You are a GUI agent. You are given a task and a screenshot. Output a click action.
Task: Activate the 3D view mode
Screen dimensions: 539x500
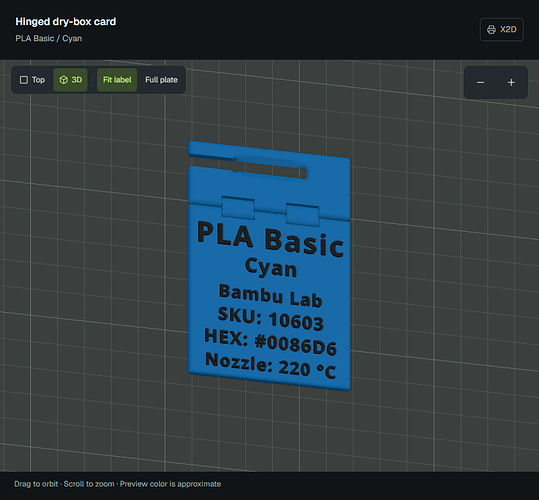tap(70, 80)
